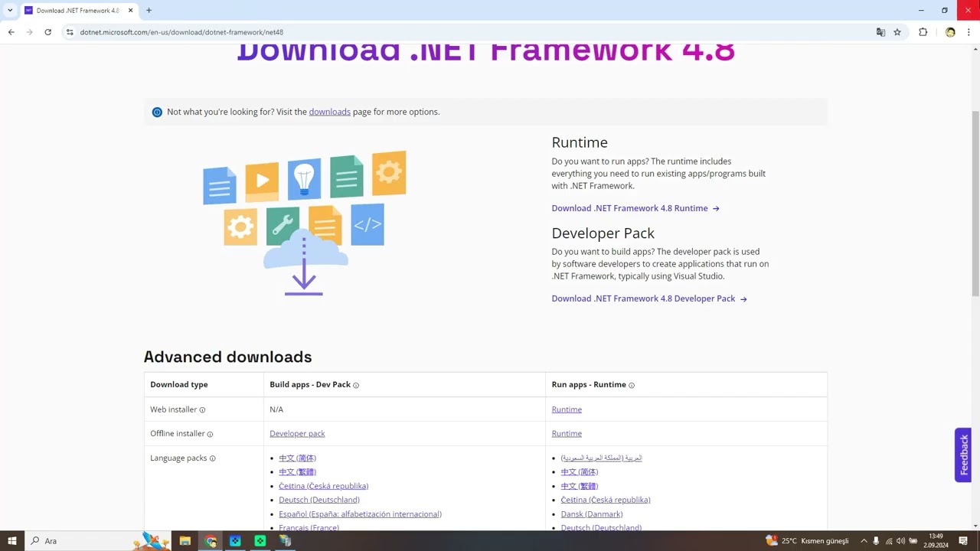Screen dimensions: 980x551
Task: Click the microphone tray icon
Action: click(x=876, y=541)
